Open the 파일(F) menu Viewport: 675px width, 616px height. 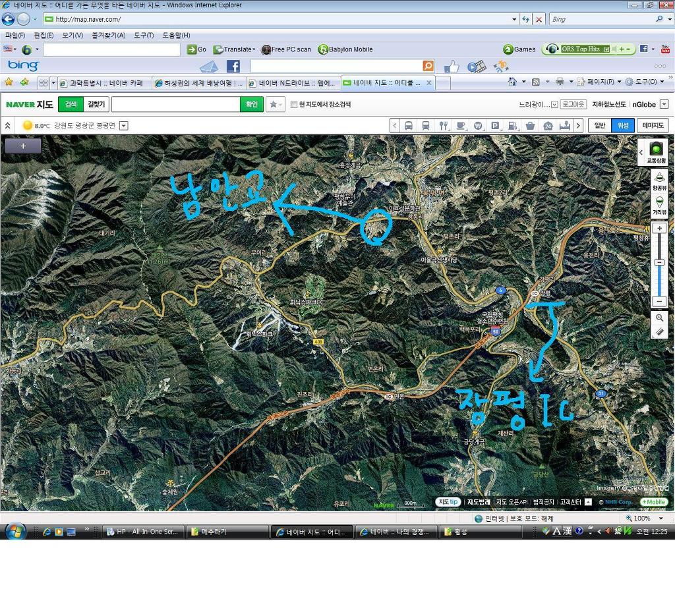[x=15, y=36]
